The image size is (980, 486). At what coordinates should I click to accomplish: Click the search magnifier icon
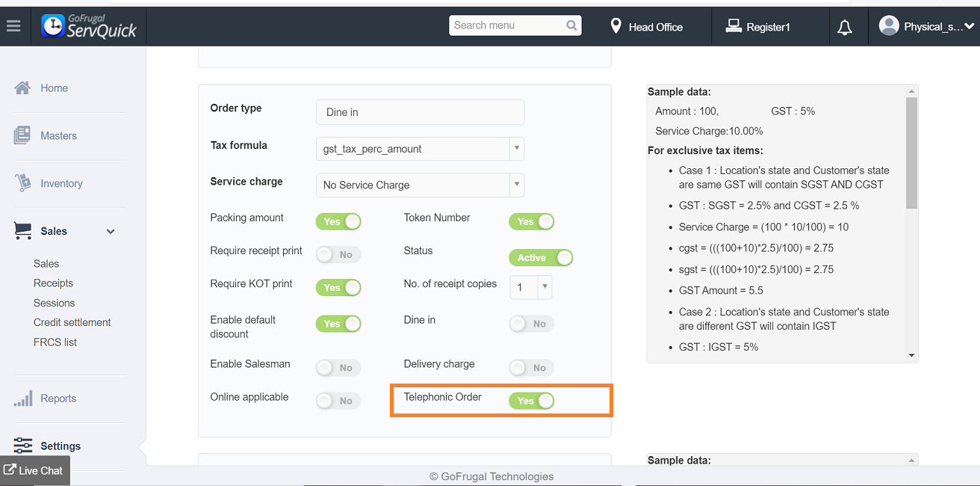(571, 25)
